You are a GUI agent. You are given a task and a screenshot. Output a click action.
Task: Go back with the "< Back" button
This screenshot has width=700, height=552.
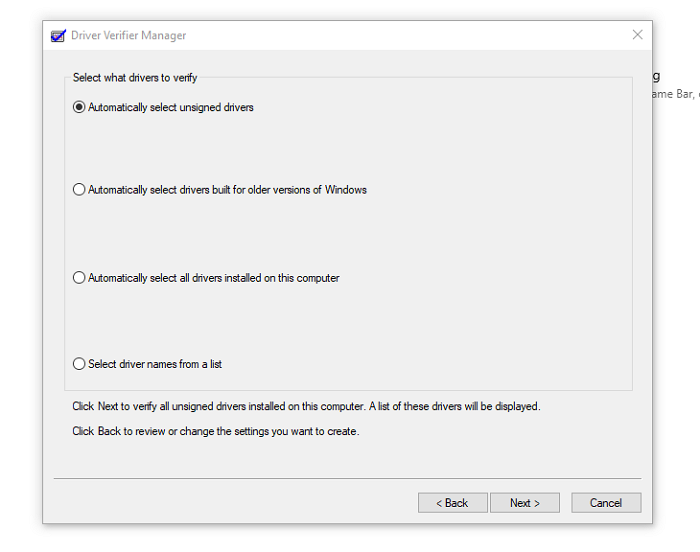coord(453,503)
